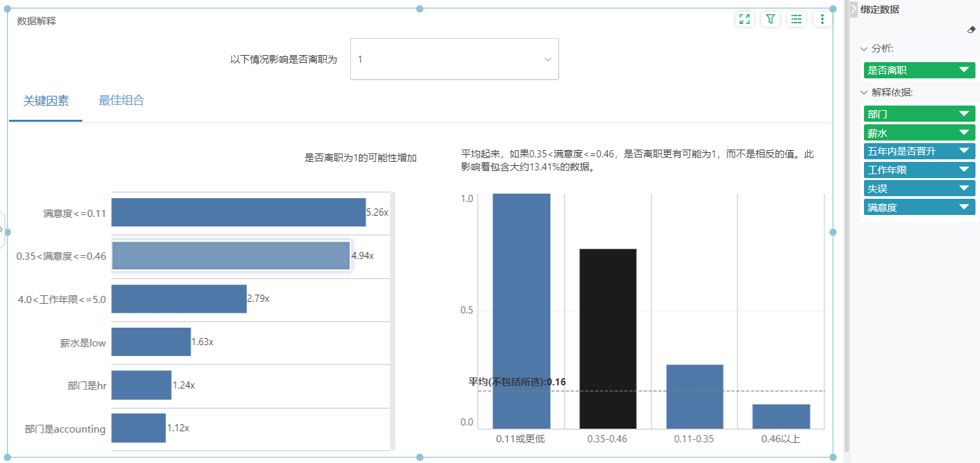This screenshot has height=463, width=980.
Task: Click the 1.12x value label
Action: [178, 428]
